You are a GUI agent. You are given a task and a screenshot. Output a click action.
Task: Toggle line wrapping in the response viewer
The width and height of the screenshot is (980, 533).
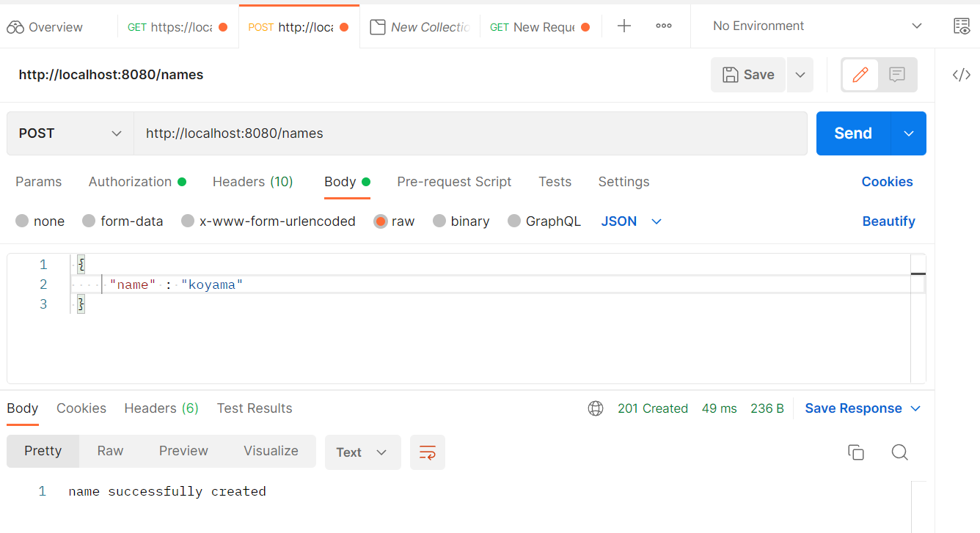tap(428, 452)
